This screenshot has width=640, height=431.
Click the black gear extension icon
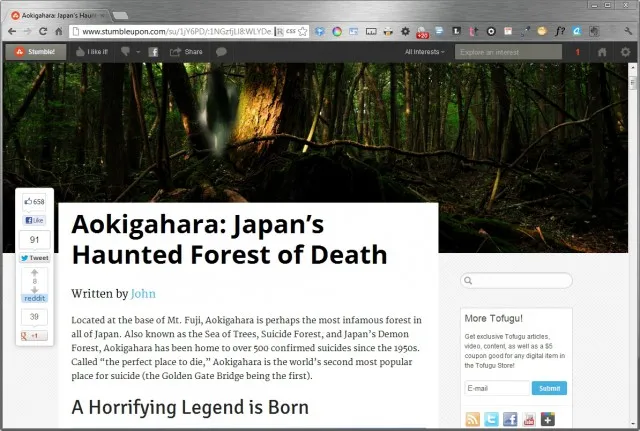[x=405, y=31]
